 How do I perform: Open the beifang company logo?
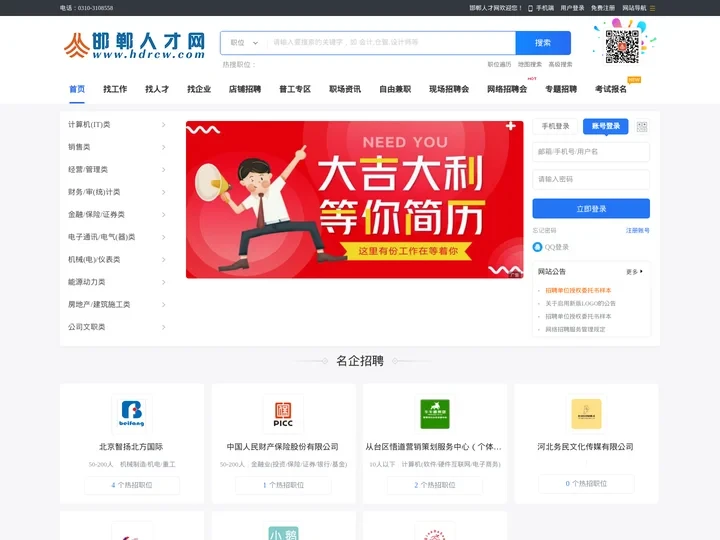click(x=132, y=413)
